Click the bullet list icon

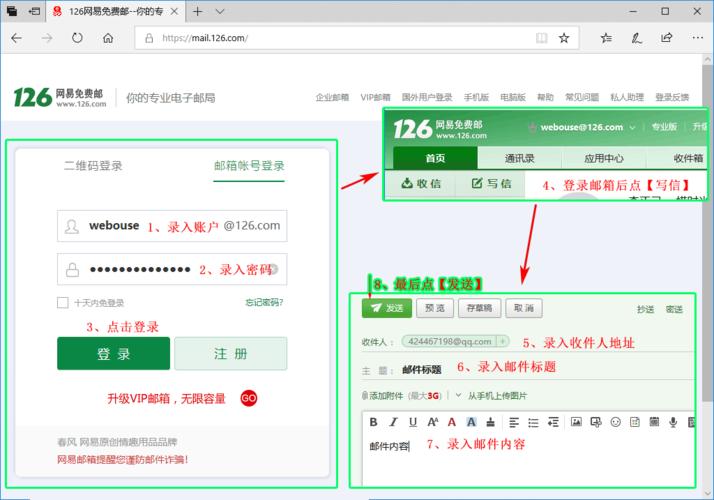coord(533,423)
